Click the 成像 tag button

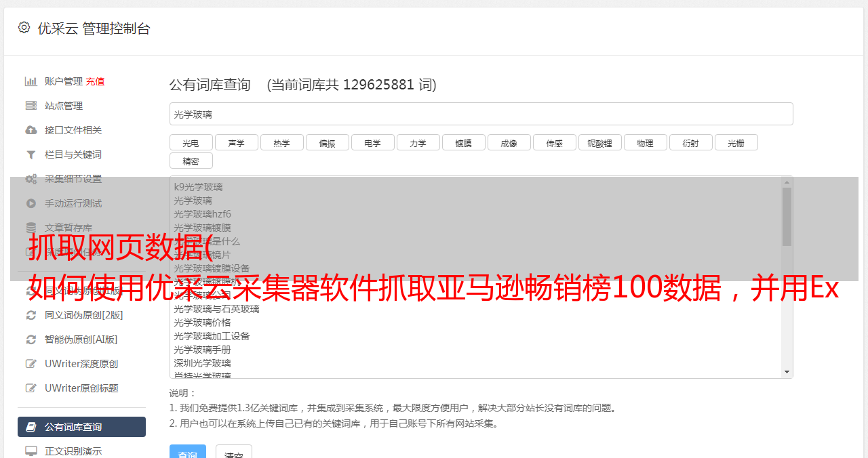pos(509,143)
